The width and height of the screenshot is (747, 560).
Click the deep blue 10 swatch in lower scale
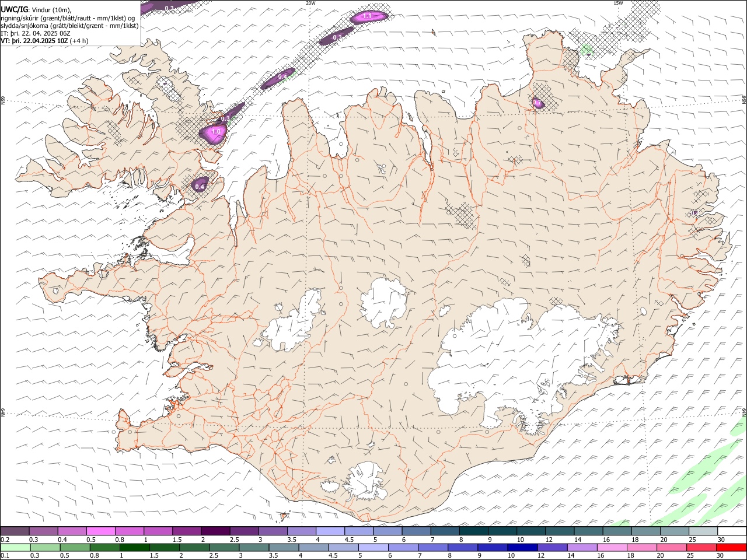coord(522,548)
